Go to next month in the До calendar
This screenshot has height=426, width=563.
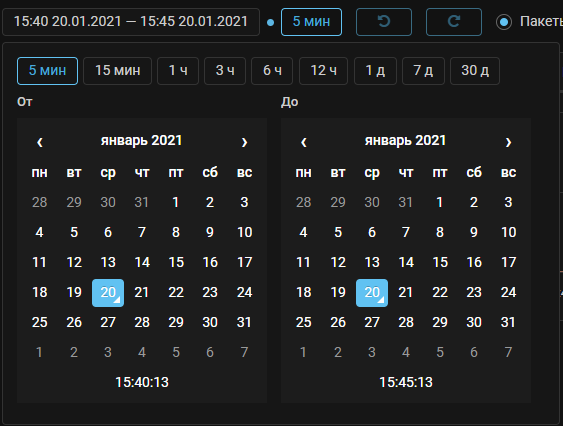pyautogui.click(x=508, y=142)
